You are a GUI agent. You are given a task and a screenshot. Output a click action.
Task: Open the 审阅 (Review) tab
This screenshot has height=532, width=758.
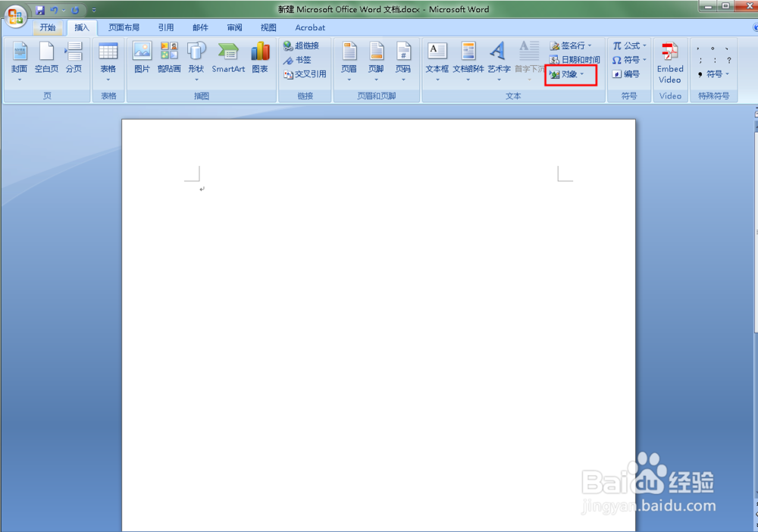pos(233,27)
